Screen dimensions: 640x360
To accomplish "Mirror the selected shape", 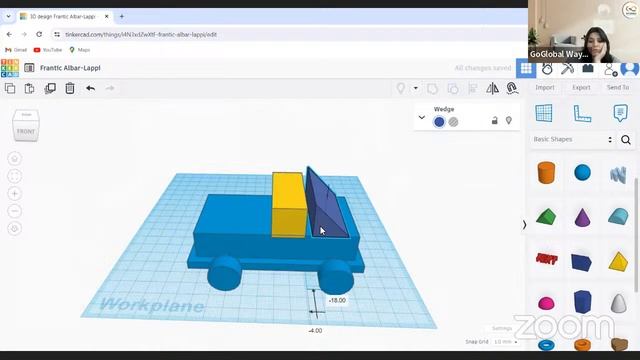I will pos(492,88).
